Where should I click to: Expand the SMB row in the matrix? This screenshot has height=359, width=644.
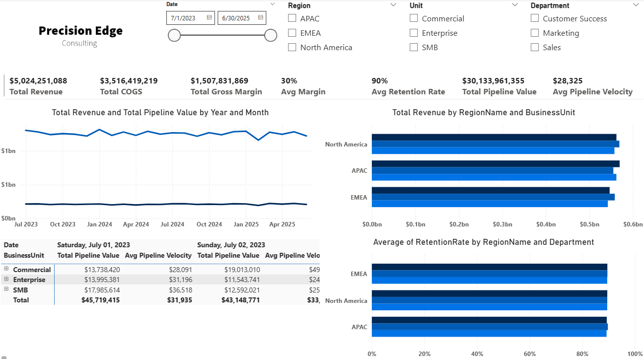(6, 289)
